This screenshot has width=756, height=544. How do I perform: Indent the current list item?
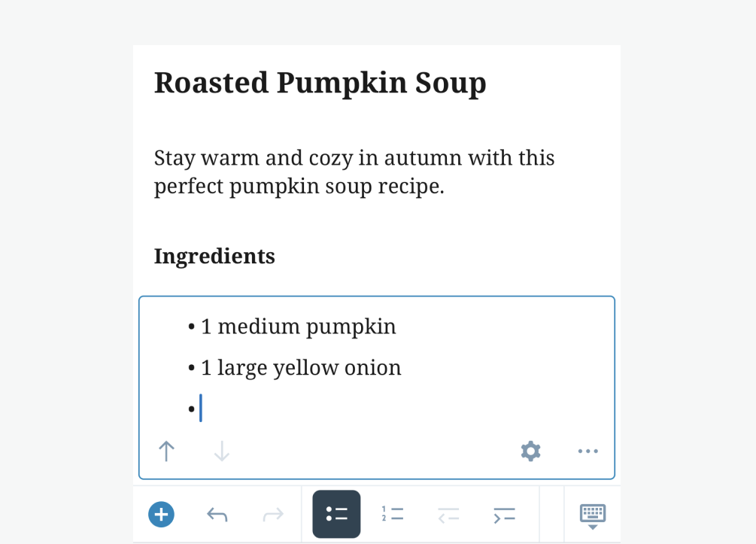coord(504,515)
